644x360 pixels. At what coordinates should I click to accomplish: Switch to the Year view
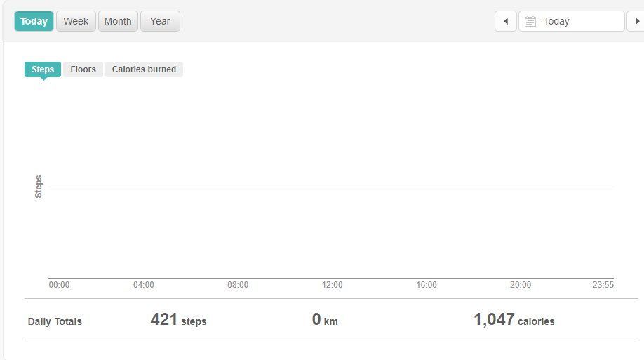point(160,21)
